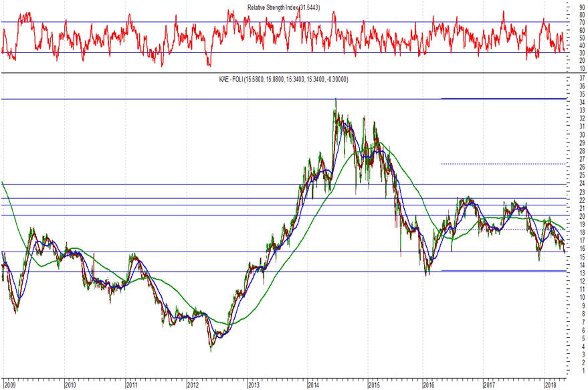Screen dimensions: 588x390
Task: Click the 36 value on price scale
Action: click(x=582, y=86)
